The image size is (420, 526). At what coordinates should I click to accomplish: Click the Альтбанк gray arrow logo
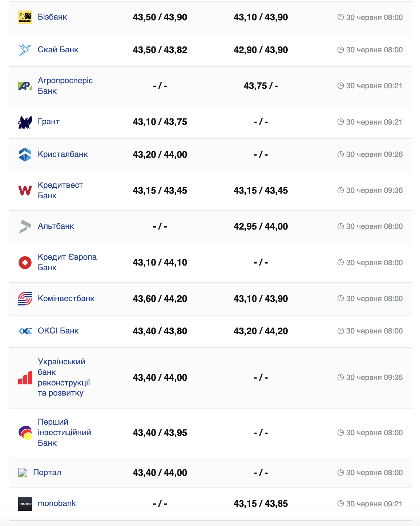[25, 226]
